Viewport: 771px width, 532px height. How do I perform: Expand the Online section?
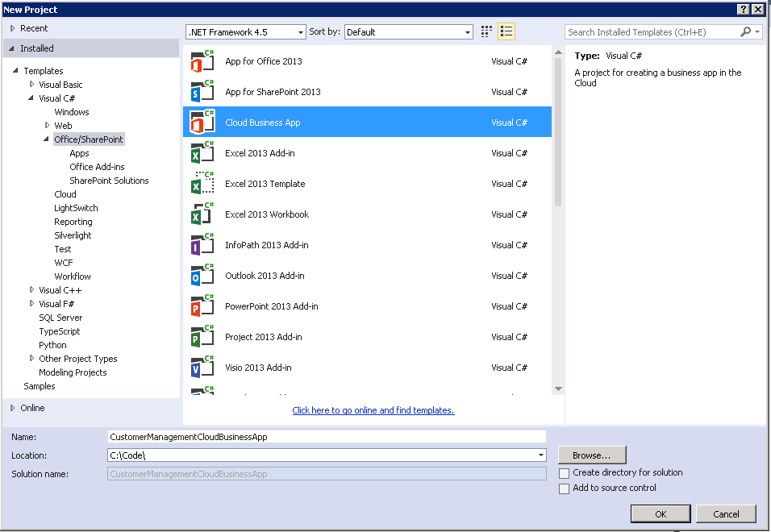tap(13, 408)
